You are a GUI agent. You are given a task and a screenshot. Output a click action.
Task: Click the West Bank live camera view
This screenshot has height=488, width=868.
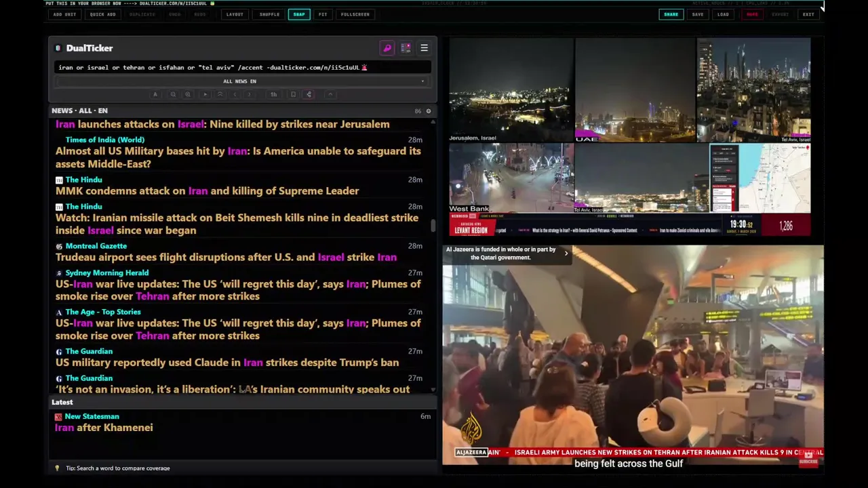pyautogui.click(x=511, y=178)
